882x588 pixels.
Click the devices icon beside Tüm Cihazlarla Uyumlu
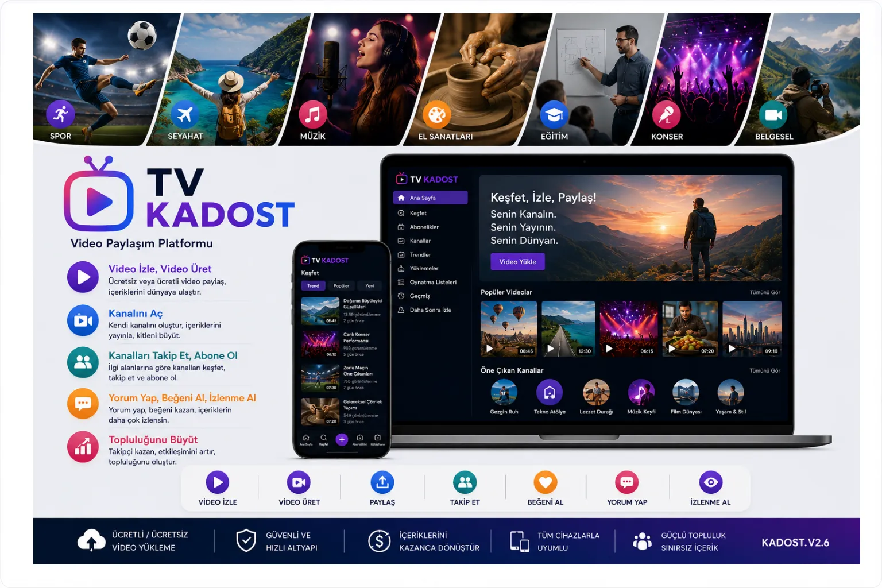520,541
